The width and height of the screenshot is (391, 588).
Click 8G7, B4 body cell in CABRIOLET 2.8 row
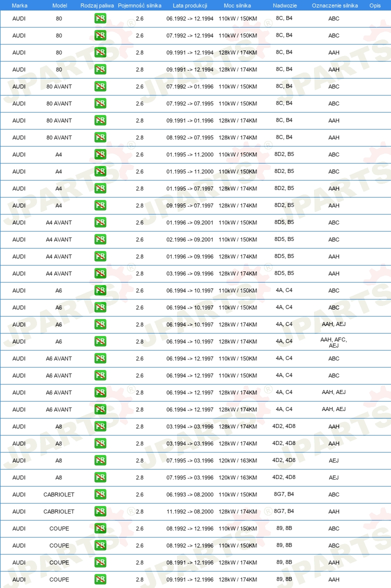tap(284, 511)
